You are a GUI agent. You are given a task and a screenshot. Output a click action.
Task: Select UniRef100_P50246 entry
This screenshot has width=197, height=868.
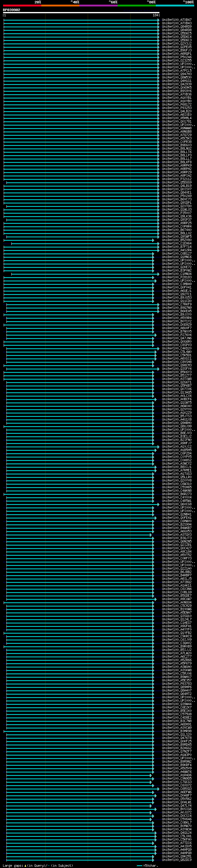click(x=176, y=57)
